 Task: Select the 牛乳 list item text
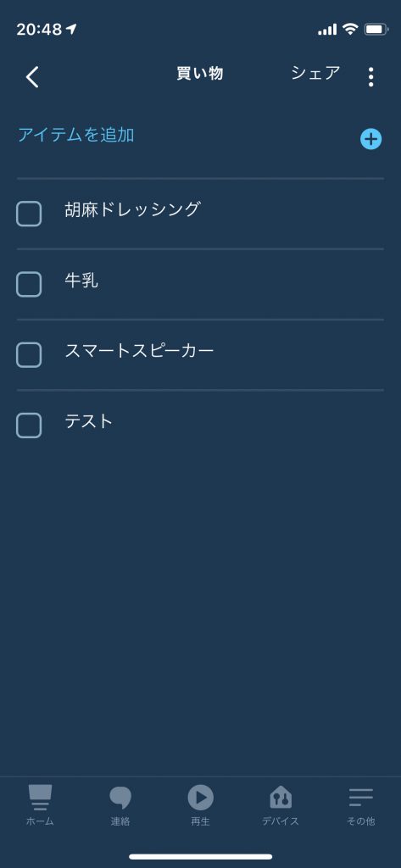81,280
